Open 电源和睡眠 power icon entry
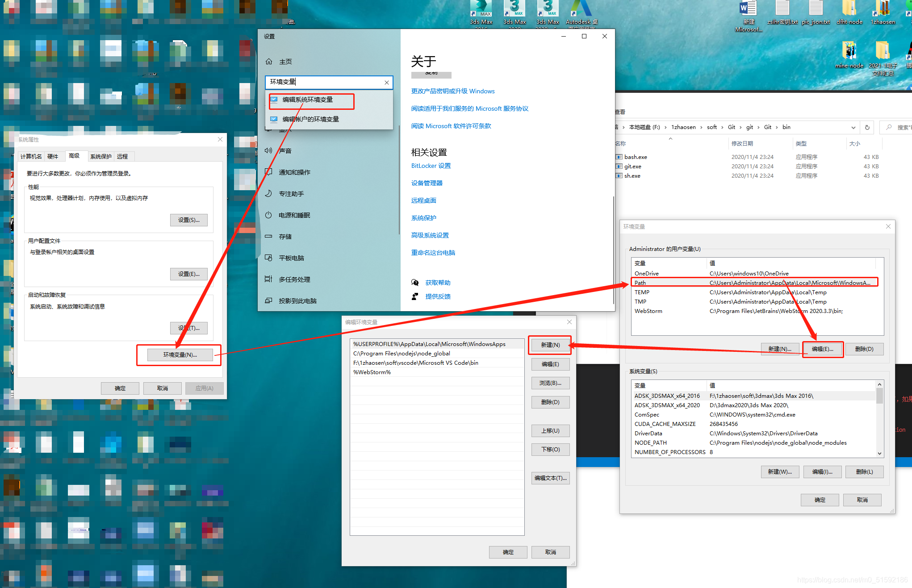This screenshot has width=912, height=588. pos(268,215)
